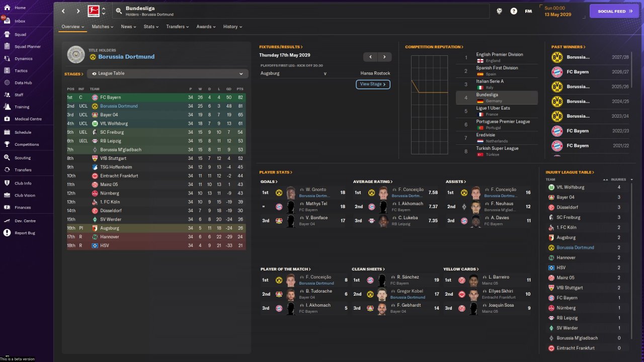644x362 pixels.
Task: Click the Bundesliga logo in the top bar
Action: pyautogui.click(x=93, y=11)
